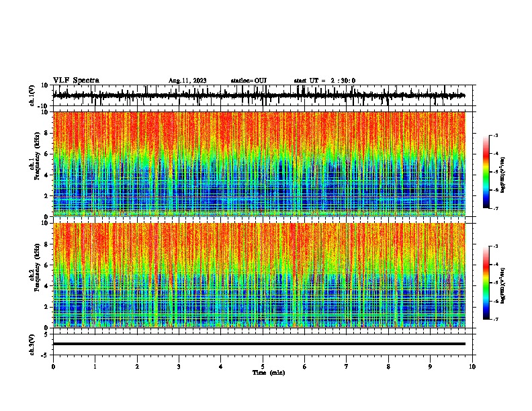Click the "start UT = 2:30:0" label

(324, 81)
